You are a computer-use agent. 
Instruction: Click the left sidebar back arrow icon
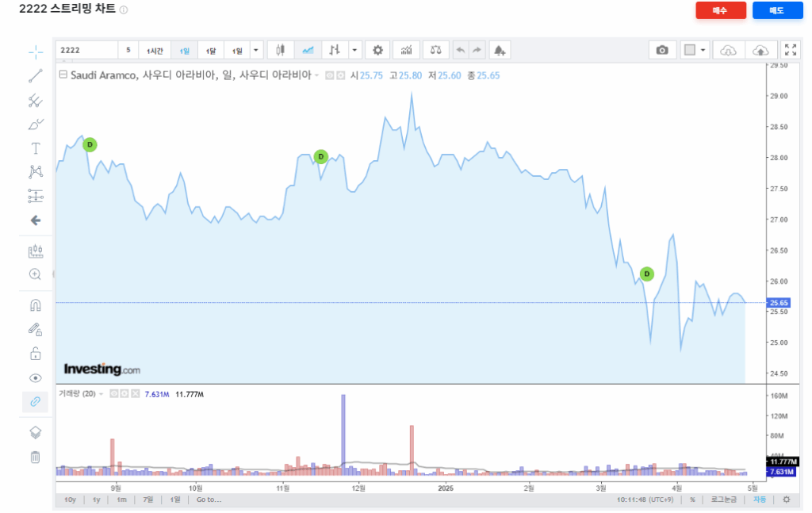click(36, 220)
